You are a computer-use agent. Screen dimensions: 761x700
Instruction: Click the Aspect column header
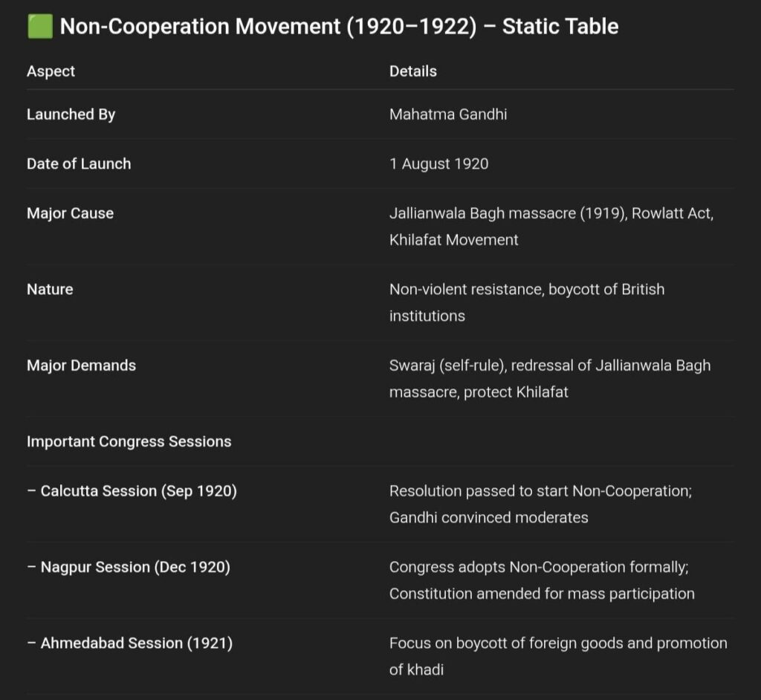coord(51,71)
